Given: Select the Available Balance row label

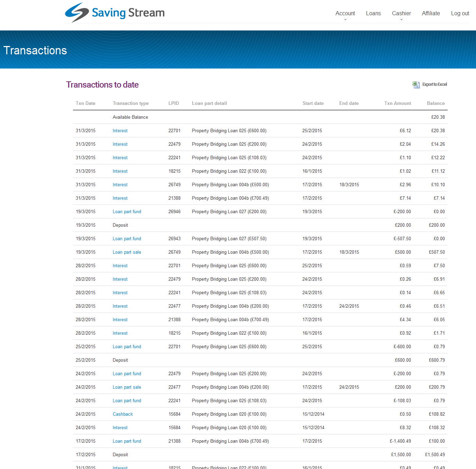Looking at the screenshot, I should pyautogui.click(x=130, y=117).
